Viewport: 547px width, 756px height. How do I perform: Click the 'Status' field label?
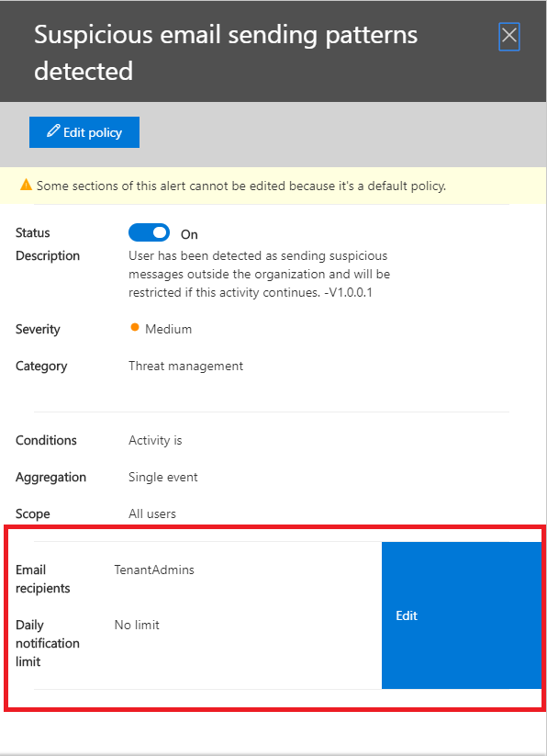tap(32, 232)
